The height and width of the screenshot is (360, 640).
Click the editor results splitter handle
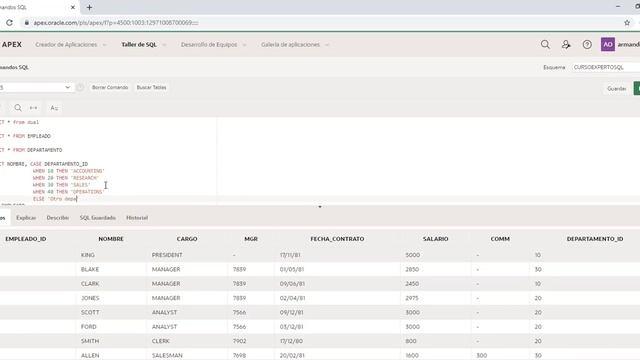(x=320, y=207)
